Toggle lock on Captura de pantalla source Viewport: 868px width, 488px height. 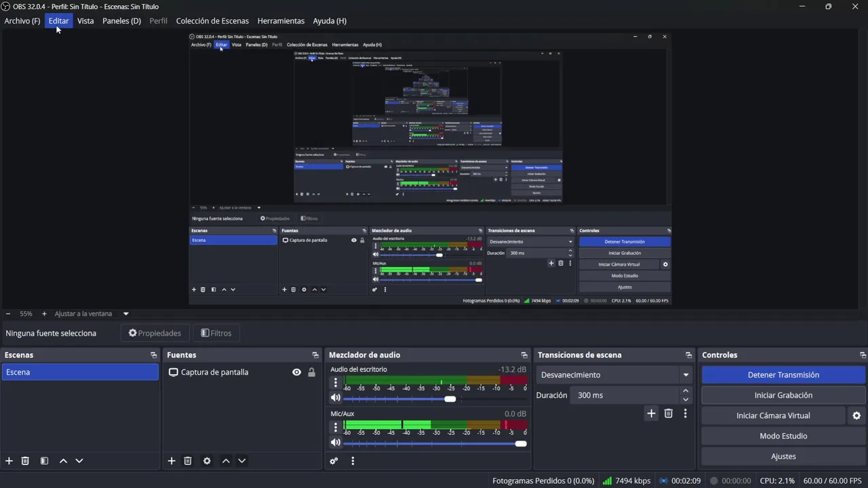(311, 372)
